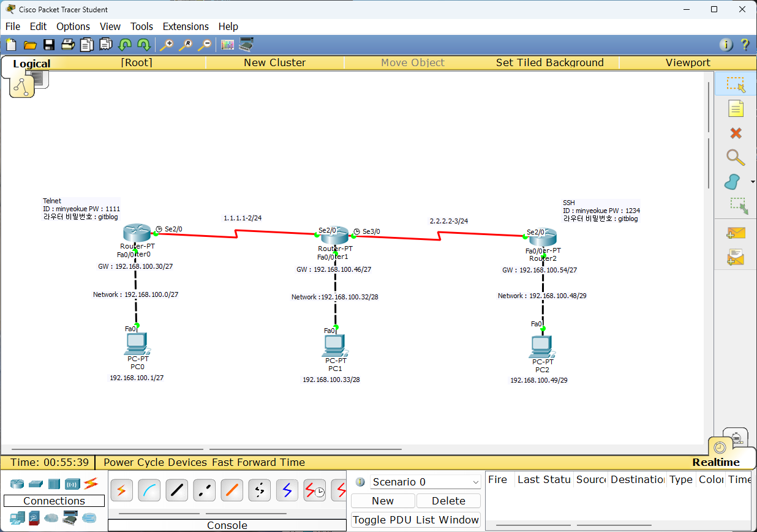Select the Delete tool
This screenshot has width=757, height=532.
[736, 133]
